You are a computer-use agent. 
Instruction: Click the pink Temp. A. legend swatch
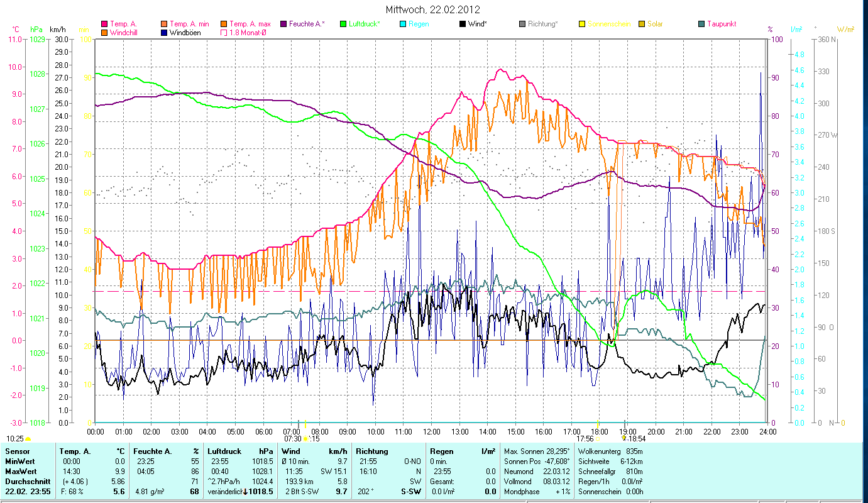(x=104, y=24)
